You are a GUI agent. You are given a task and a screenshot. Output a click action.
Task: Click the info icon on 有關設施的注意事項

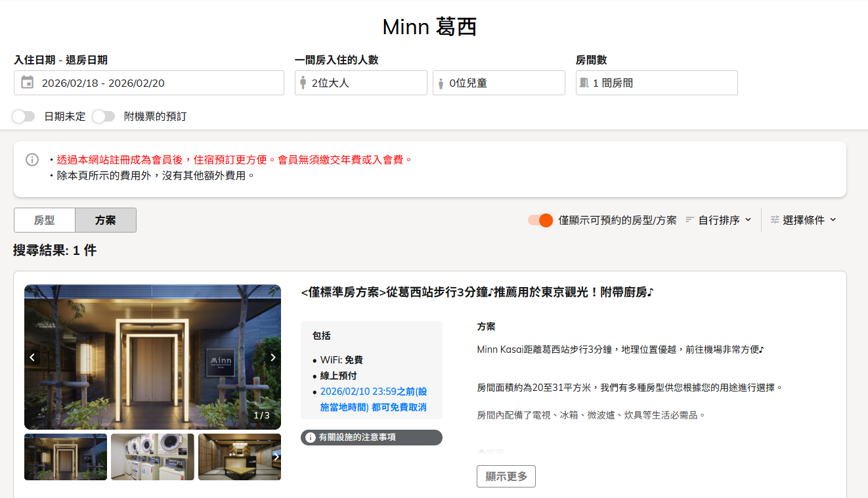pos(310,437)
